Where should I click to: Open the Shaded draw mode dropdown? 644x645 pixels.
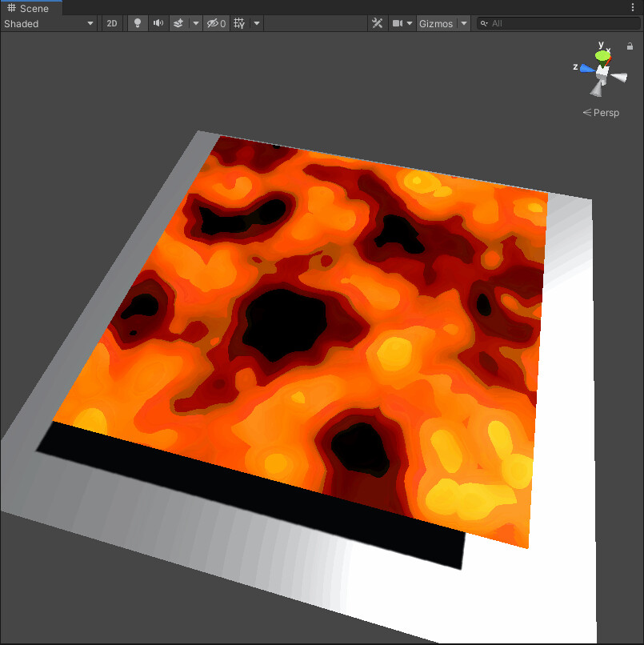(48, 23)
